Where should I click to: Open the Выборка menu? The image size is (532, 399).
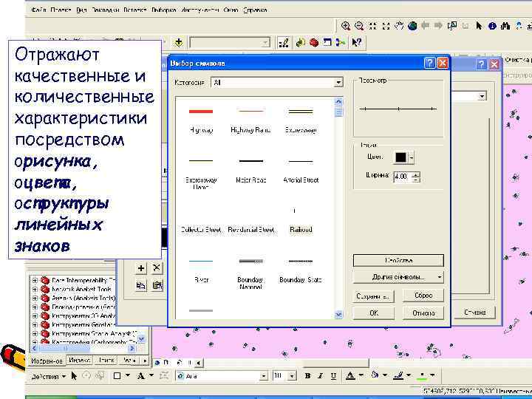163,10
